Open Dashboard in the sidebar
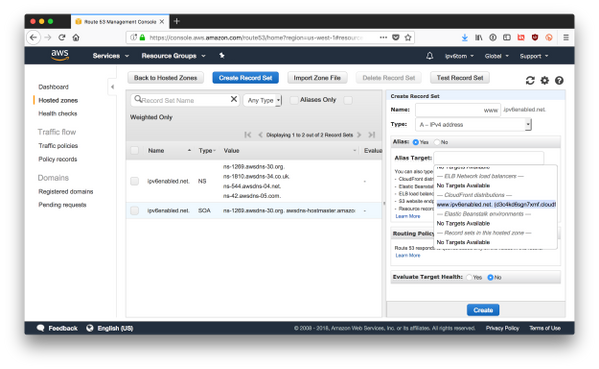Screen dimensions: 599x369 tap(53, 87)
